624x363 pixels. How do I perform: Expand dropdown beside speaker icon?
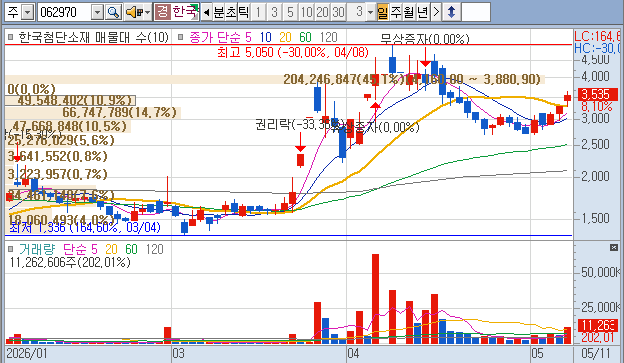coord(148,12)
